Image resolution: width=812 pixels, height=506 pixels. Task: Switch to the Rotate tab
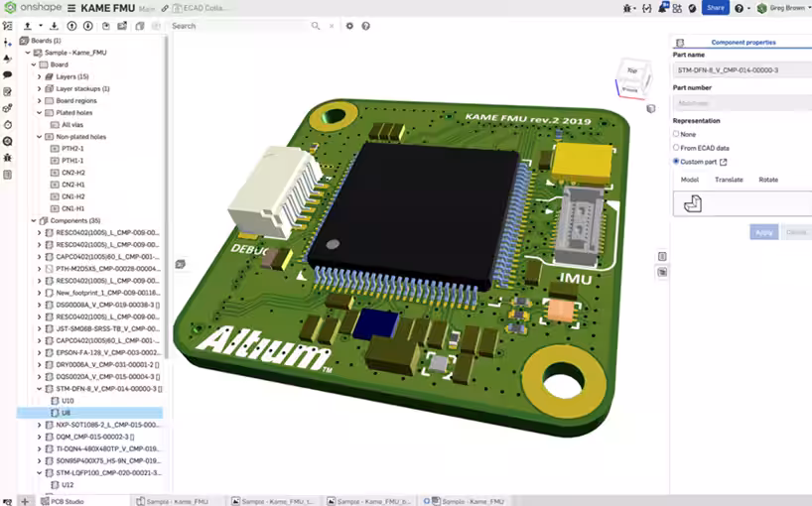tap(768, 180)
